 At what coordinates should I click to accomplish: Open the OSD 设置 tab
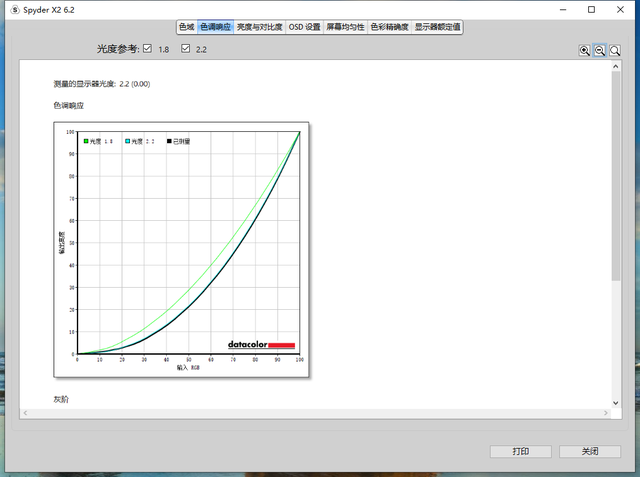[x=304, y=27]
